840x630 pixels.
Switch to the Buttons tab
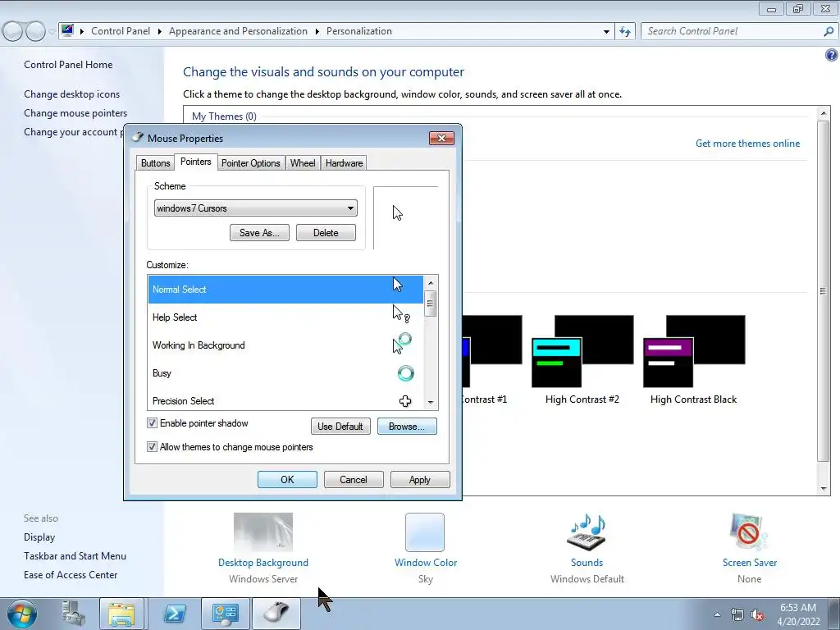155,163
